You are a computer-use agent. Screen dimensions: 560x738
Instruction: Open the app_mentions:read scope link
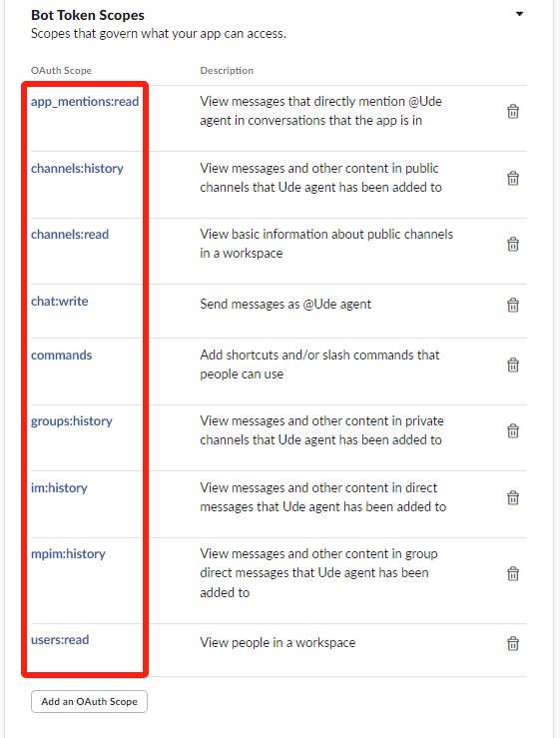tap(85, 101)
